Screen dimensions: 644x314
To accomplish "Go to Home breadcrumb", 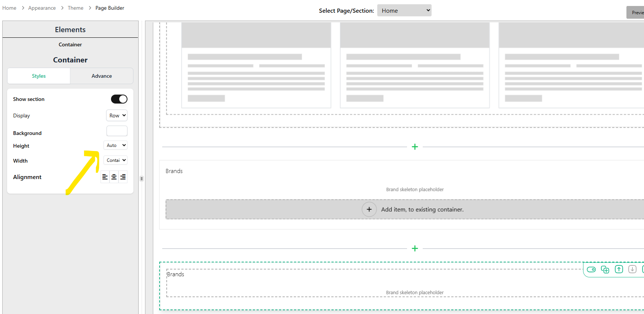I will 9,8.
